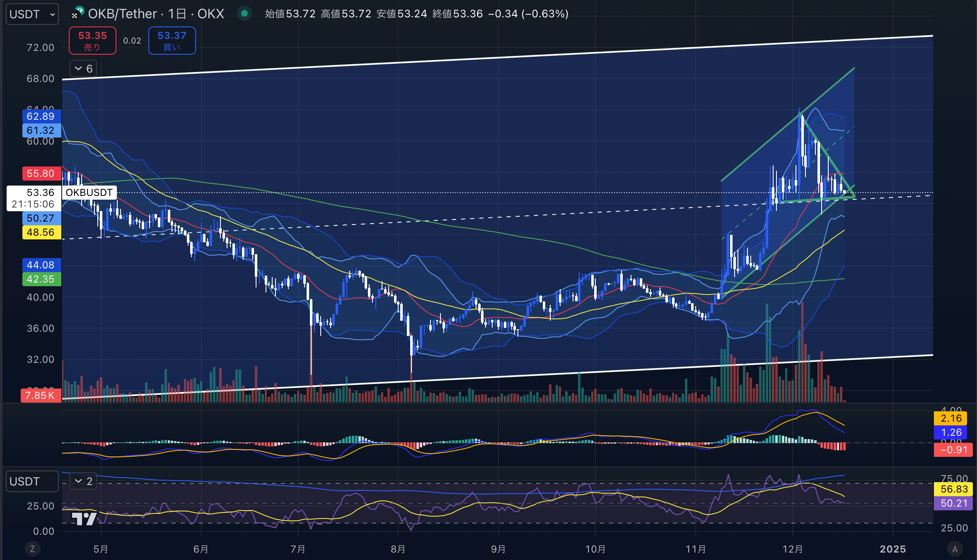Click the OKBUSDT price line label
The width and height of the screenshot is (977, 560).
pyautogui.click(x=89, y=193)
